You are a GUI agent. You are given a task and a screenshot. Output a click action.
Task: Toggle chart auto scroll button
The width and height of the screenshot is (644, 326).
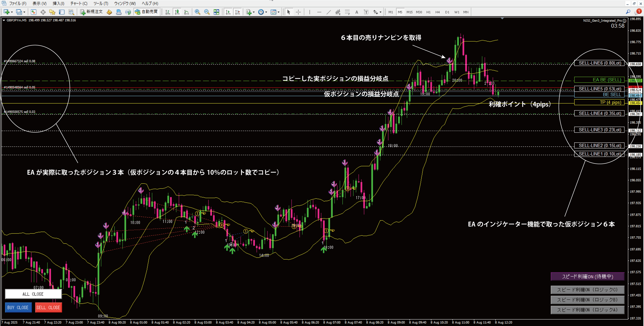228,12
